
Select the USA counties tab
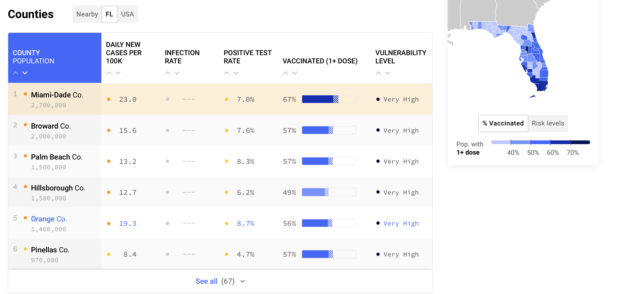[127, 14]
